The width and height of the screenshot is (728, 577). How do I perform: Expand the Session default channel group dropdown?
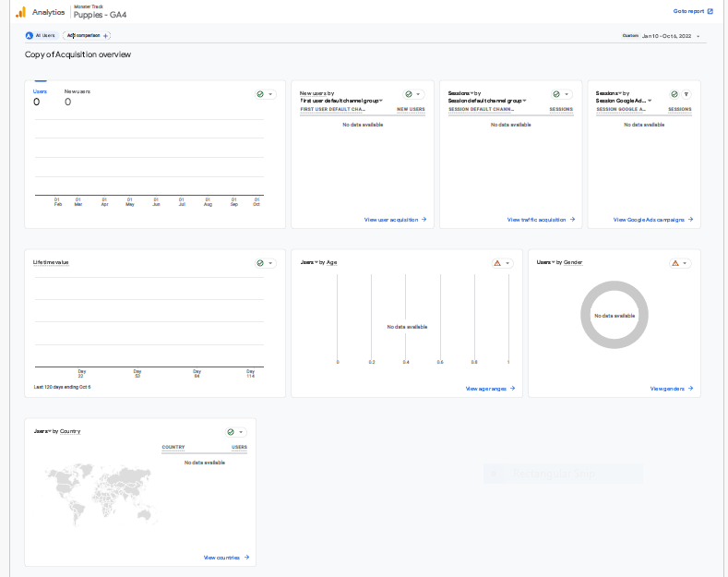487,101
